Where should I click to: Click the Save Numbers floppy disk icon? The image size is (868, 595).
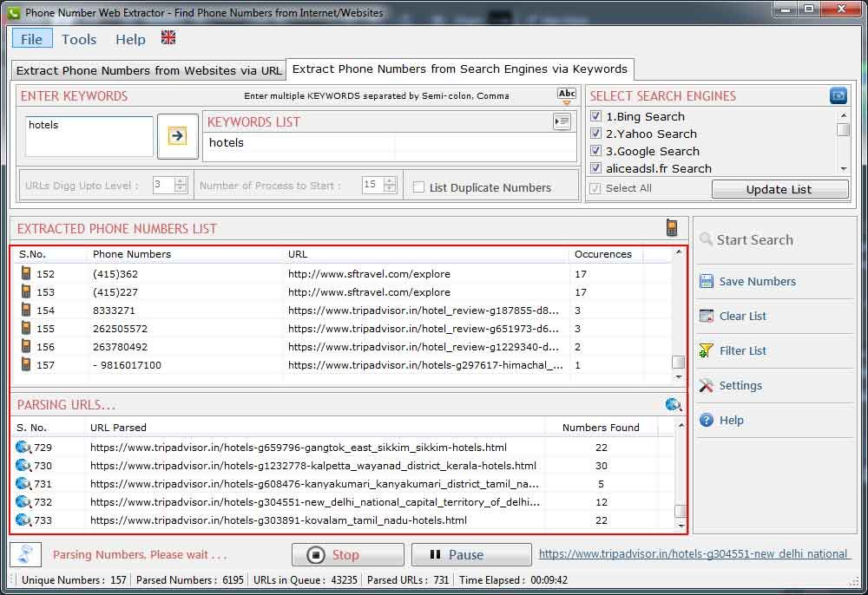[x=707, y=281]
